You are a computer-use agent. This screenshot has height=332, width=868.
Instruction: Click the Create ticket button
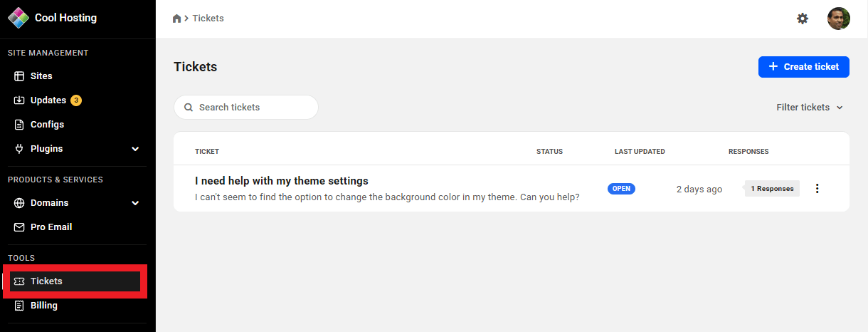point(804,67)
